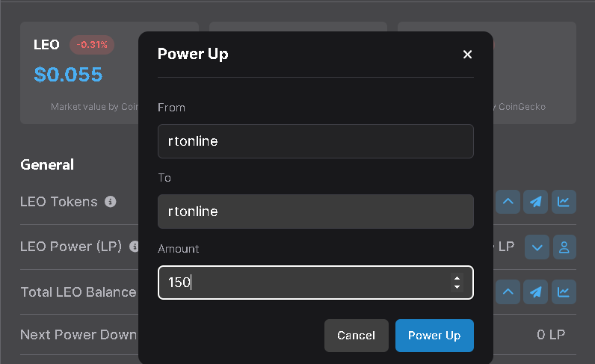Image resolution: width=595 pixels, height=364 pixels.
Task: Click the From account field showing rtonline
Action: point(315,141)
